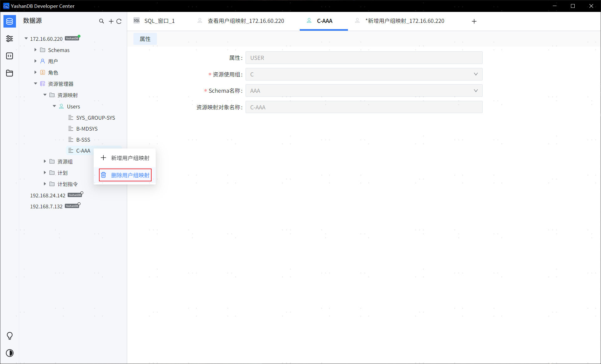
Task: Open the code snippet icon in sidebar
Action: click(x=10, y=56)
